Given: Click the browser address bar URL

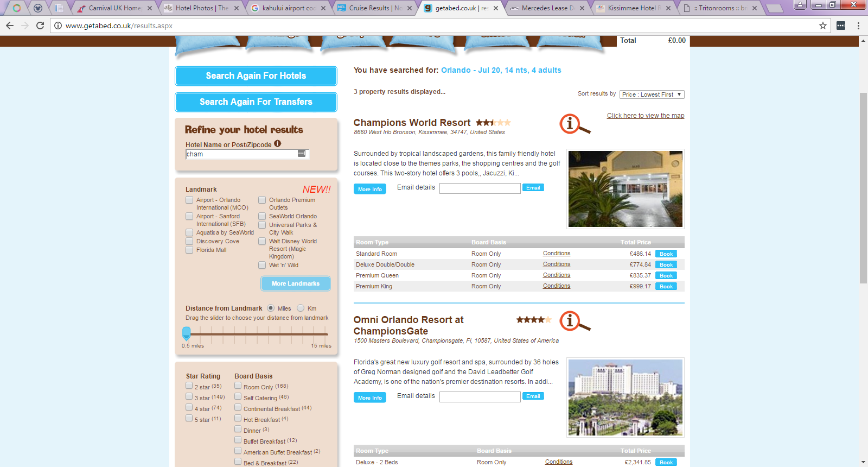Looking at the screenshot, I should 119,26.
